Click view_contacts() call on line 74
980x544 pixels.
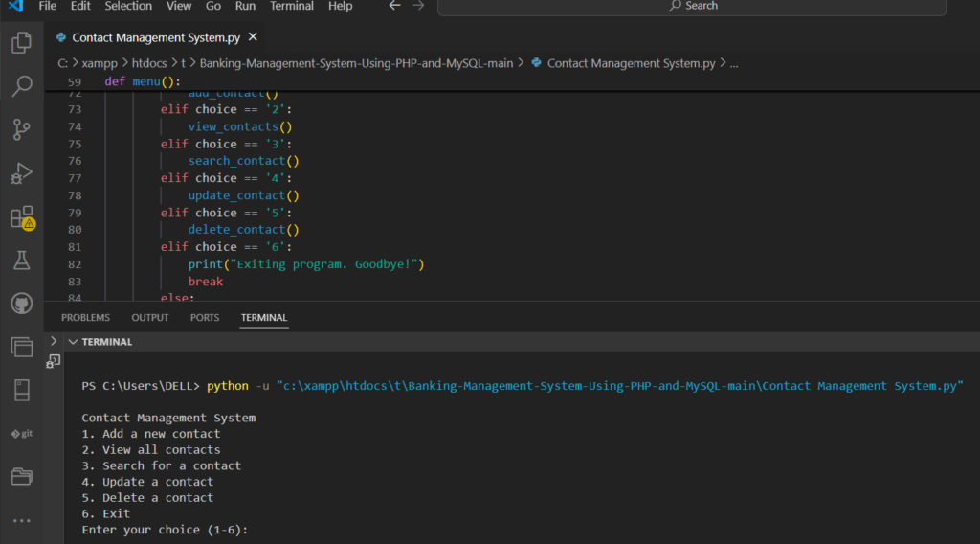[x=240, y=127]
